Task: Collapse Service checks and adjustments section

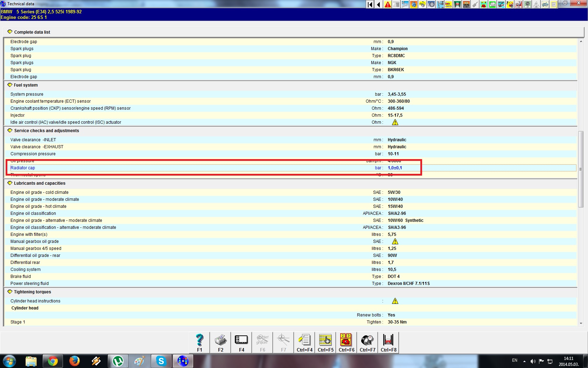Action: (10, 130)
